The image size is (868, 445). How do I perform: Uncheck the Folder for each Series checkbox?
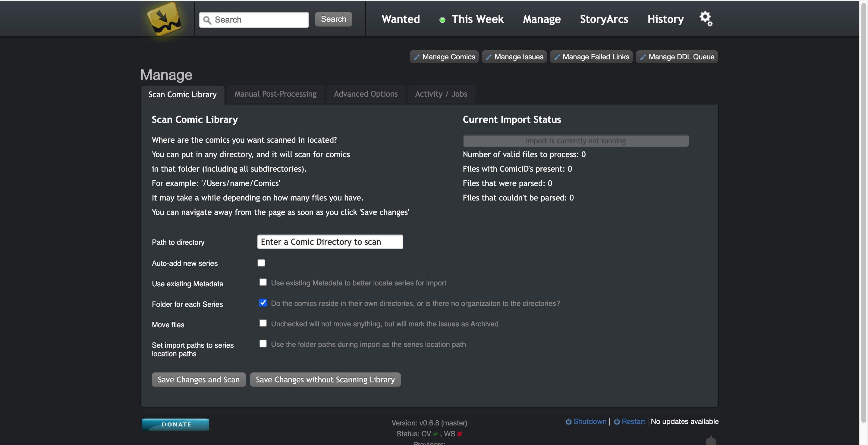263,303
